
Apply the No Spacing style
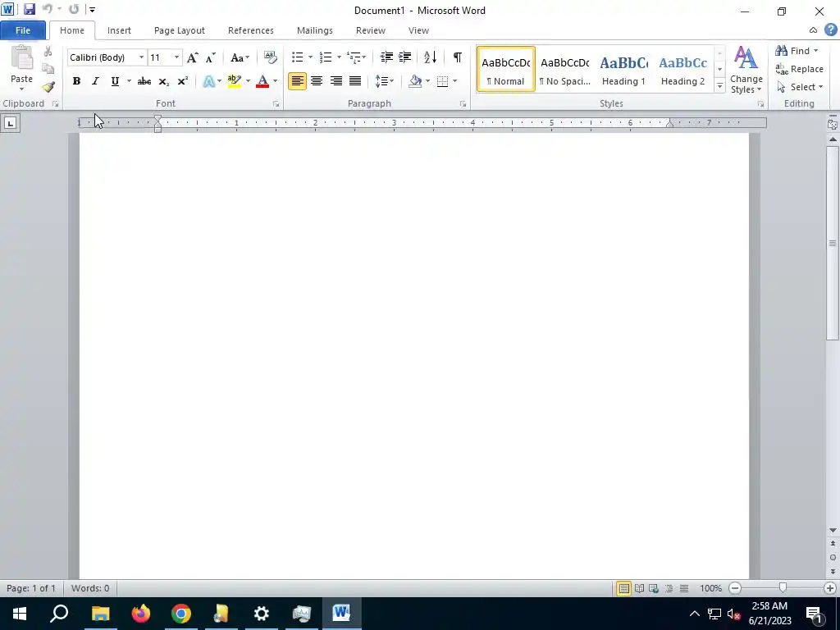[x=564, y=70]
